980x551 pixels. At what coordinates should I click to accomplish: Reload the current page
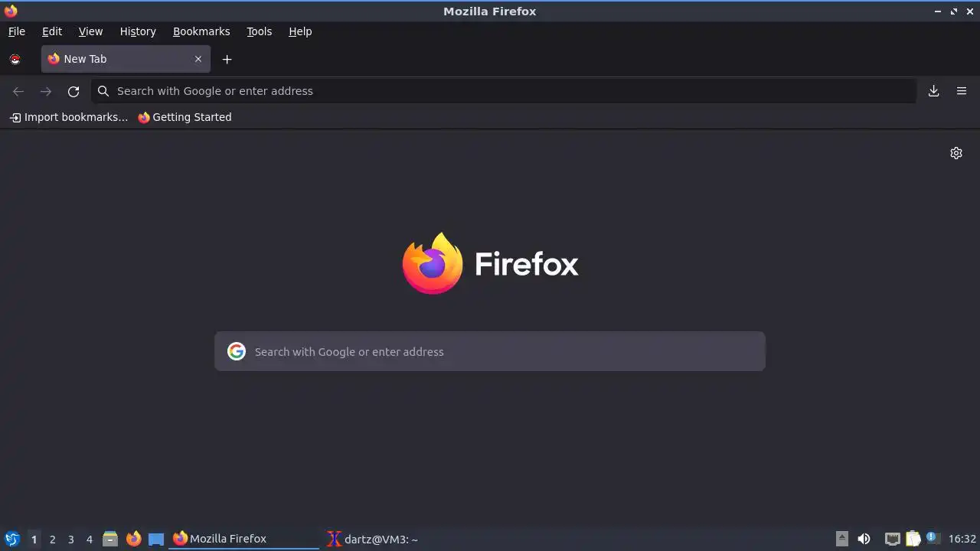[73, 91]
